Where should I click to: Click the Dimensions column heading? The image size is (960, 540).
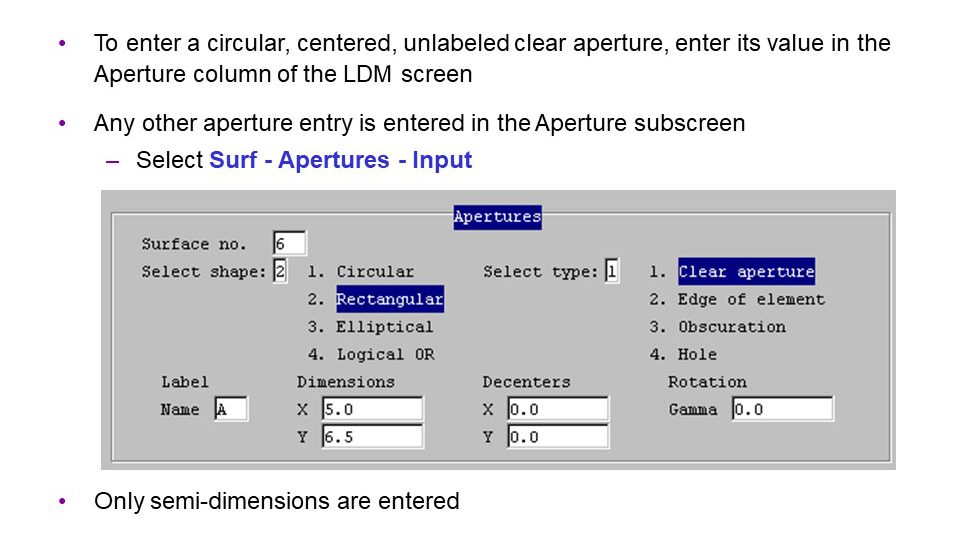[x=346, y=381]
